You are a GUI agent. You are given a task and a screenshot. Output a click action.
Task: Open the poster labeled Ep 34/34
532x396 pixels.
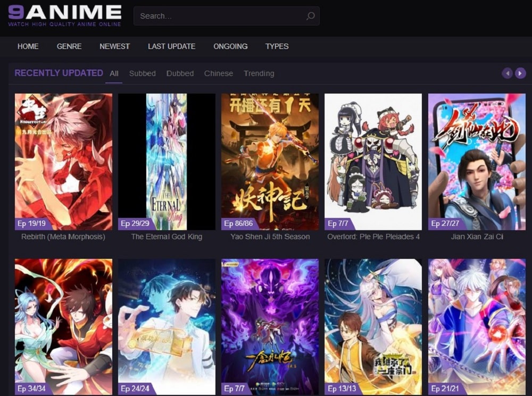click(63, 327)
